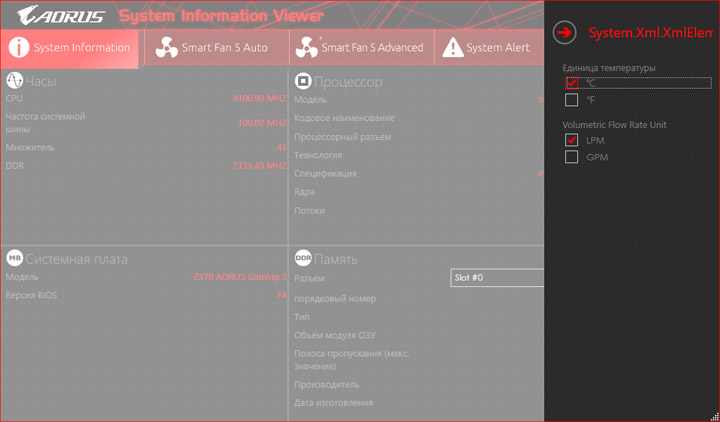Click the DDR value 2133.43 MHZ

(x=259, y=166)
